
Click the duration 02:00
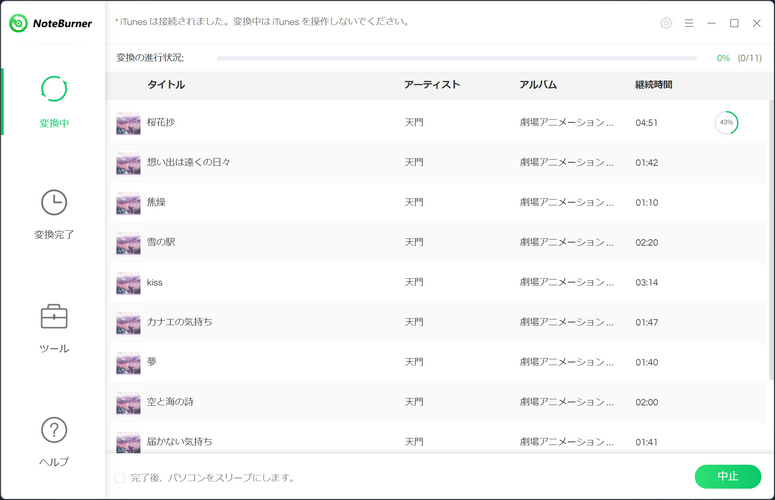point(646,402)
